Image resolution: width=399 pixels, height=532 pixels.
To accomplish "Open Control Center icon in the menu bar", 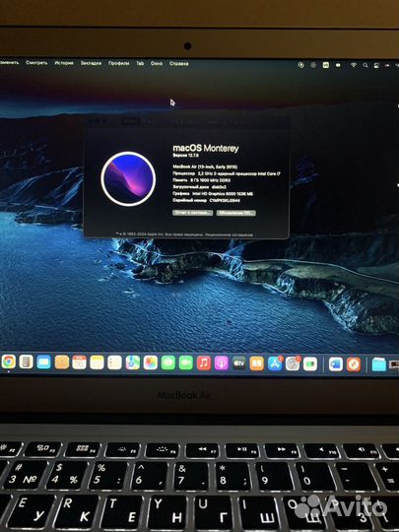I will click(376, 65).
